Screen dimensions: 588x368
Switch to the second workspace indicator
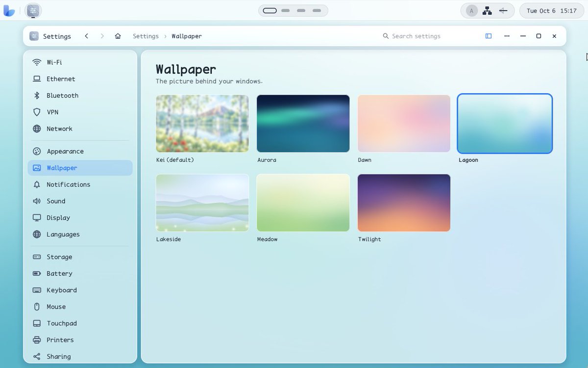(286, 10)
